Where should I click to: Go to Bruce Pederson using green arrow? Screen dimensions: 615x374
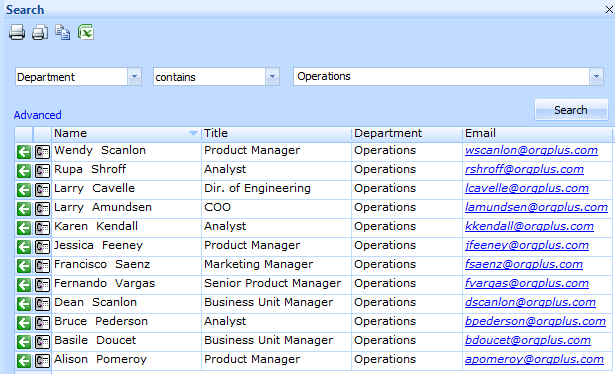tap(24, 323)
